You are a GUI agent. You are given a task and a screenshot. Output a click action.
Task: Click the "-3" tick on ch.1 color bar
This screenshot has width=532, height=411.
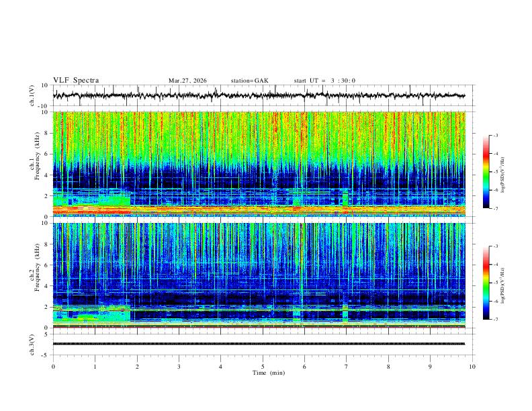tap(496, 135)
